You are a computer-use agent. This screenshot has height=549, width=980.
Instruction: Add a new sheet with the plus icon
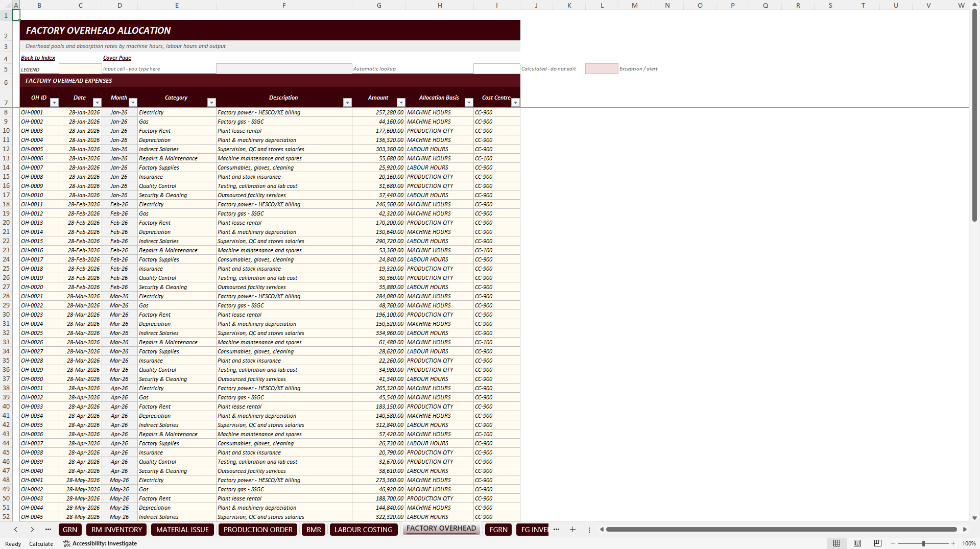572,530
